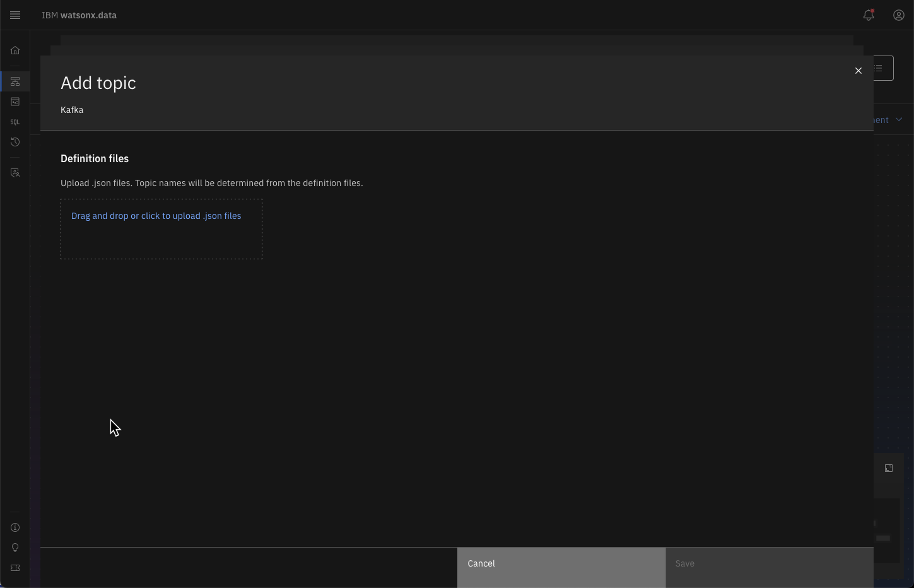This screenshot has width=914, height=588.
Task: Click the 'Upload .json files' description text
Action: [x=212, y=183]
